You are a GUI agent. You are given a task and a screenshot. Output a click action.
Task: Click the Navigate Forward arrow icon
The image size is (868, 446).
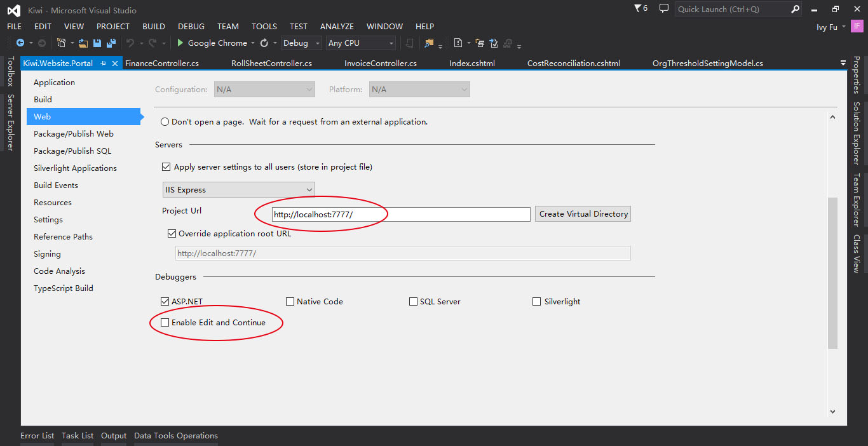pyautogui.click(x=42, y=43)
